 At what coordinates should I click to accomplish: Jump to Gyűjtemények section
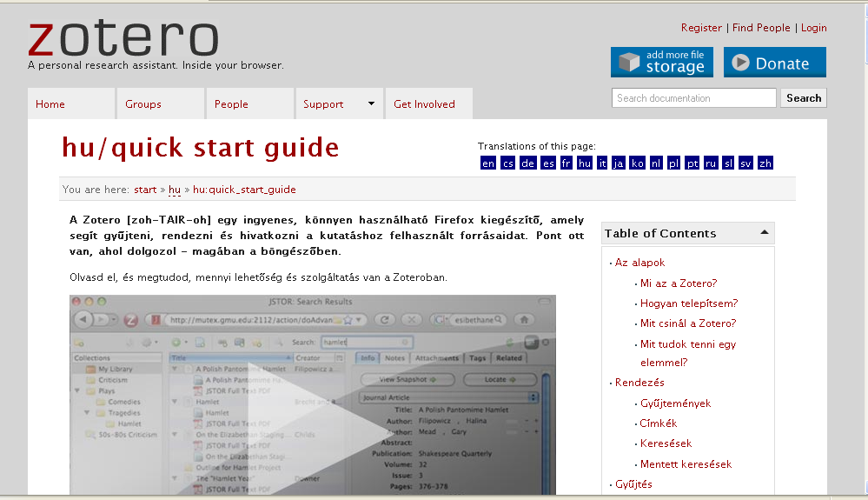pyautogui.click(x=675, y=403)
